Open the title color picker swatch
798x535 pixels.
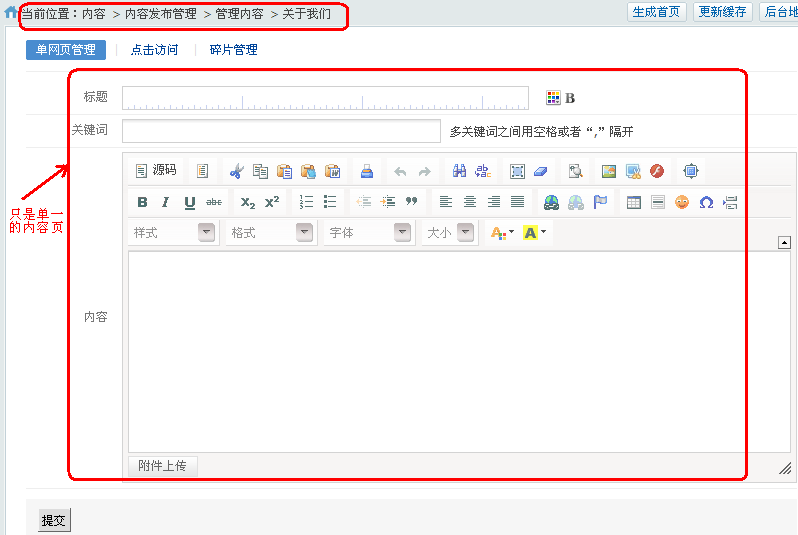pyautogui.click(x=553, y=98)
